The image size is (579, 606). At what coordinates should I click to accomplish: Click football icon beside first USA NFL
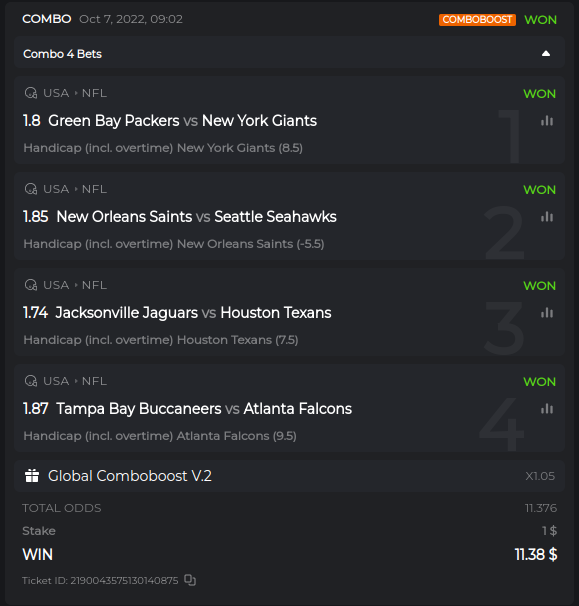pos(31,93)
